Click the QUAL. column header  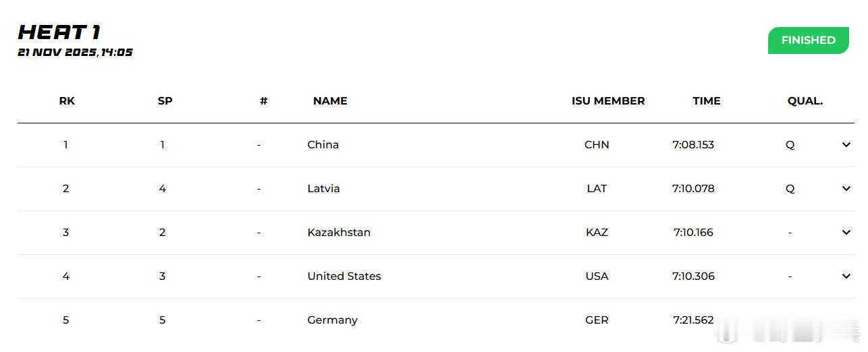tap(805, 101)
